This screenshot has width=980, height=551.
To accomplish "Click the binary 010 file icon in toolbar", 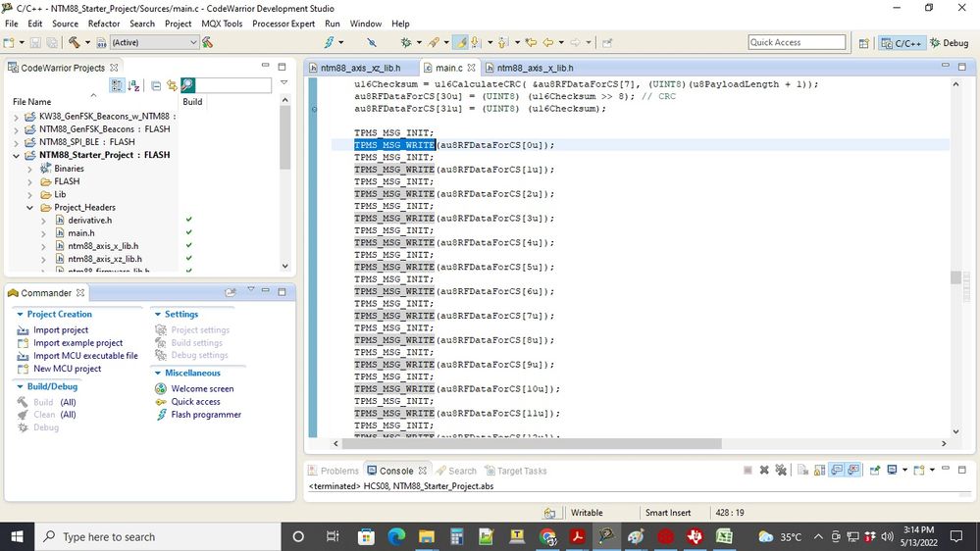I will 102,42.
